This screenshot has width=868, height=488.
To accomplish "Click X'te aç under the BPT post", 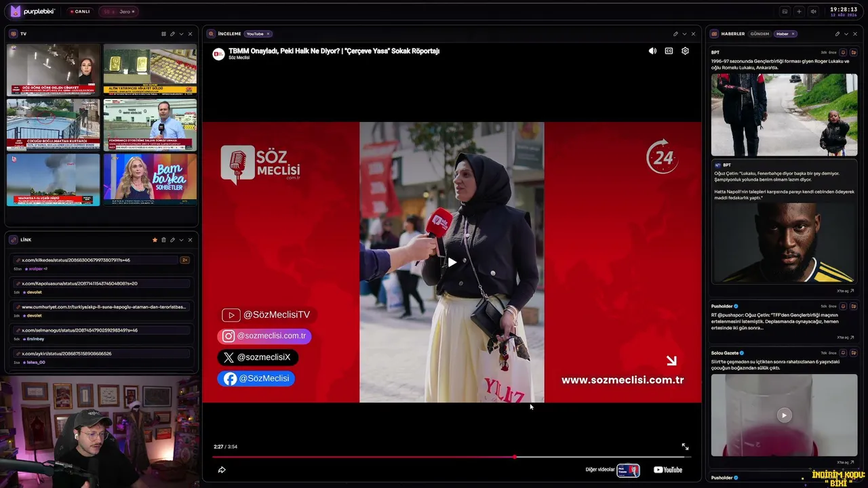I will click(845, 291).
